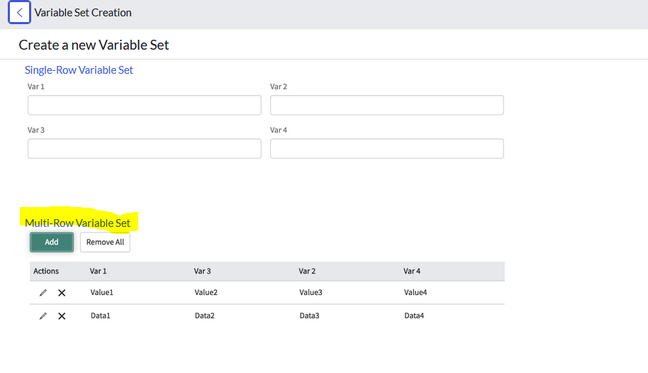The width and height of the screenshot is (648, 373).
Task: Select the Value4 cell
Action: click(x=415, y=292)
